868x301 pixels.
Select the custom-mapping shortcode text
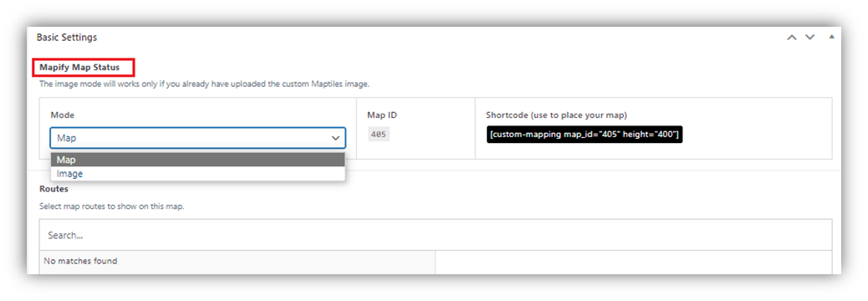pos(585,135)
